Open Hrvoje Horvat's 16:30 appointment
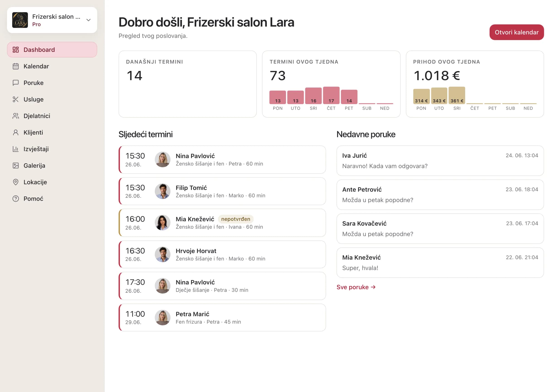 pos(222,254)
